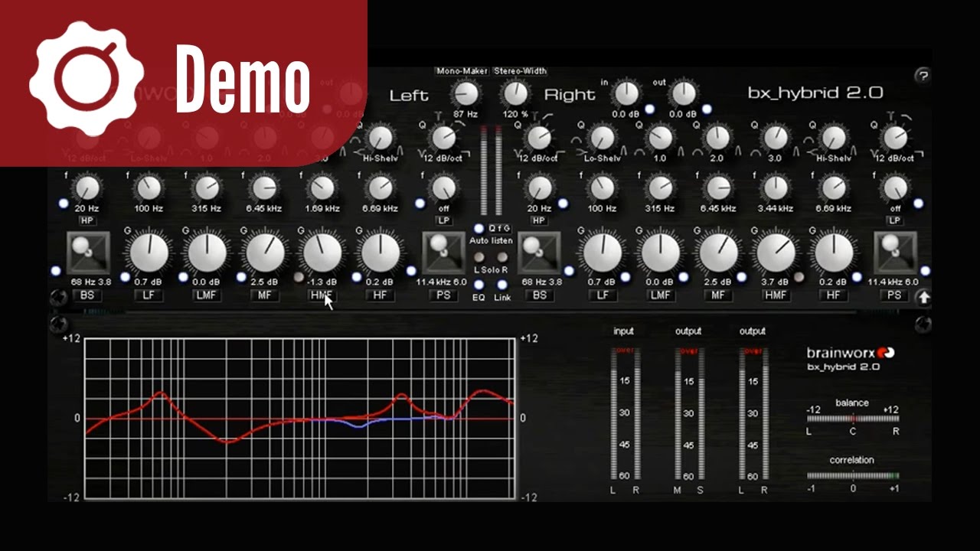The image size is (980, 551).
Task: Click the right channel PS button
Action: 895,295
